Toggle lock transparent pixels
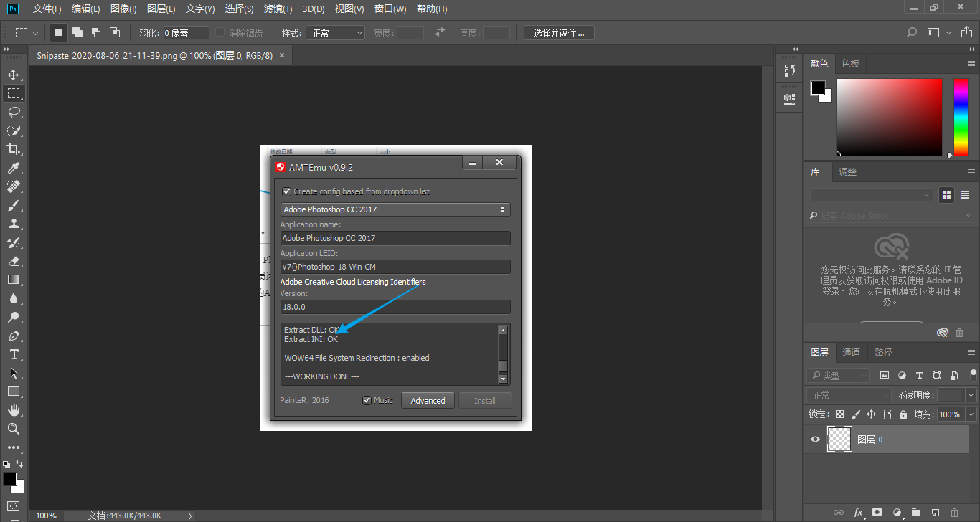This screenshot has height=522, width=980. point(840,414)
